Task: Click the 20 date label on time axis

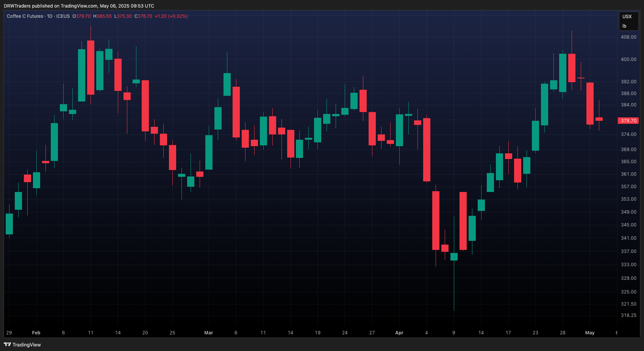Action: tap(145, 333)
